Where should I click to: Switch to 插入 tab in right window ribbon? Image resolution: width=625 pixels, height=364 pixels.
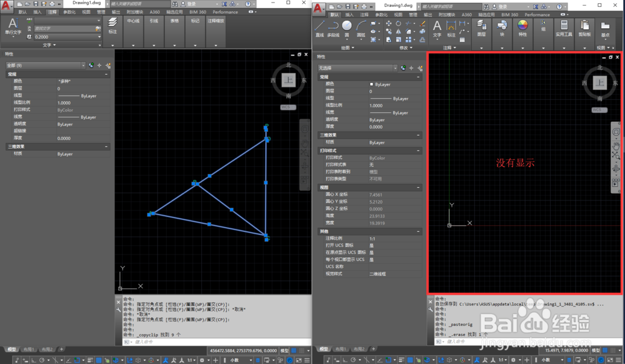point(349,15)
